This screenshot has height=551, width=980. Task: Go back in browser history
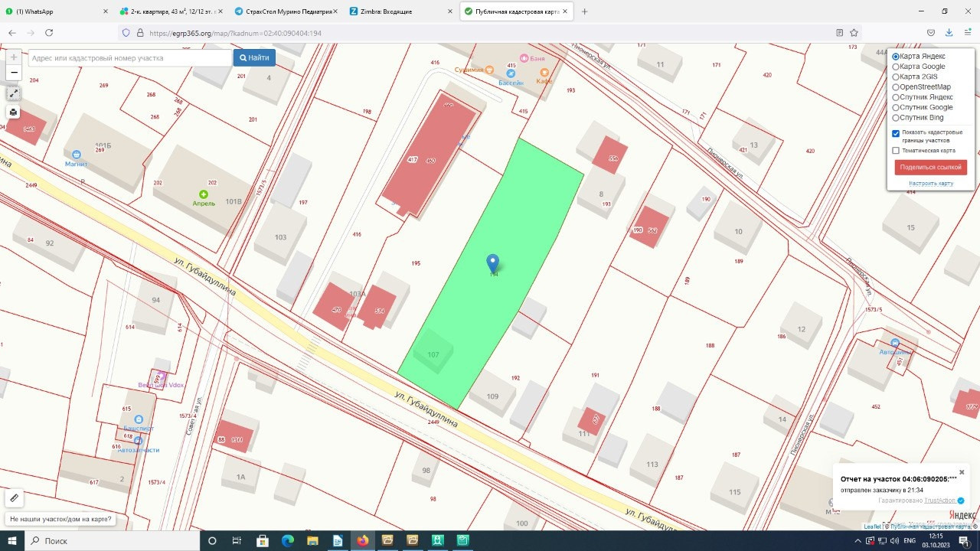[12, 33]
